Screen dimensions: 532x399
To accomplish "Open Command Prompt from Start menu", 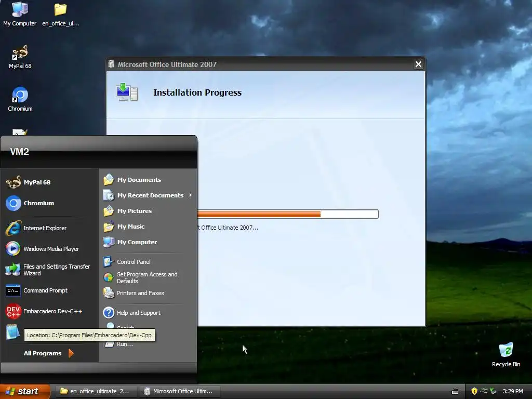I will [x=49, y=290].
